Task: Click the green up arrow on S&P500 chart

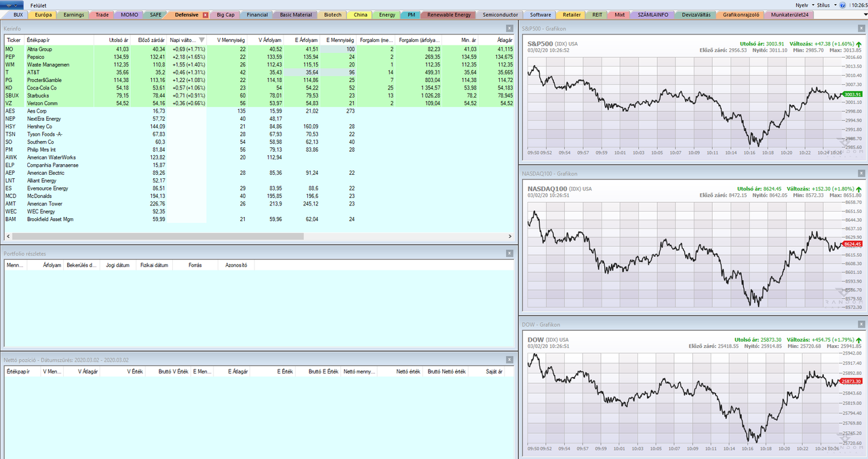Action: [x=859, y=44]
